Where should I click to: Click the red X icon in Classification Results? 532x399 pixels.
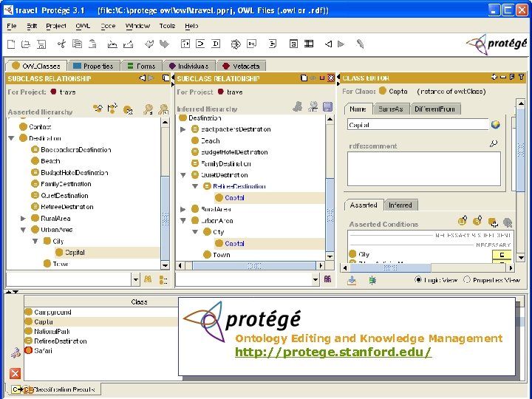15,374
